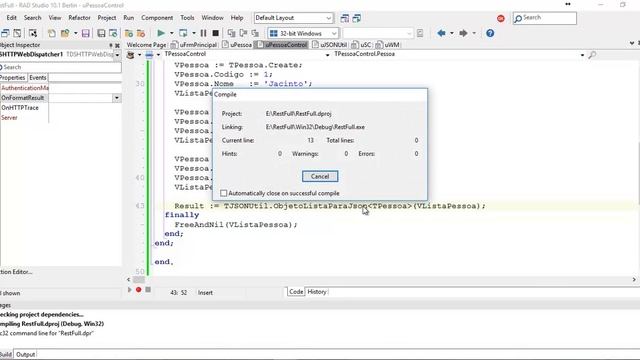Click the Stop program black square
Viewport: 640px width, 360px height.
coord(216,33)
